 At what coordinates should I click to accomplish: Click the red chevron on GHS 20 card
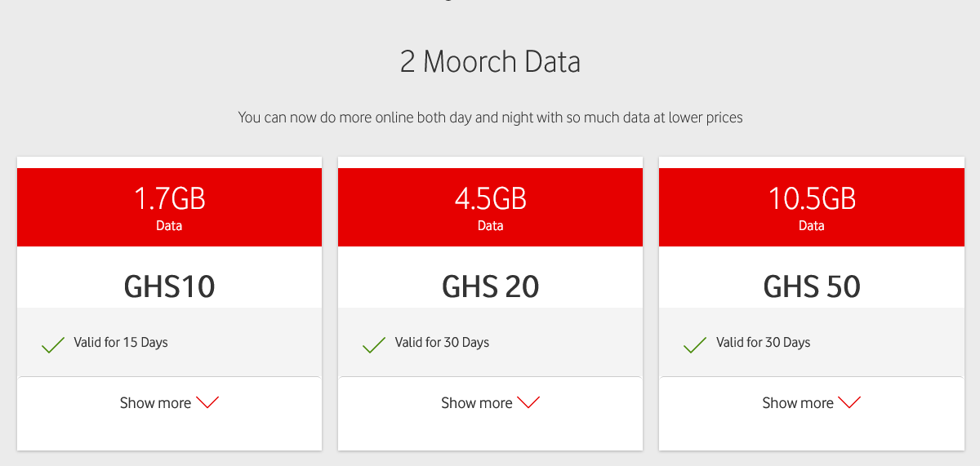click(528, 402)
